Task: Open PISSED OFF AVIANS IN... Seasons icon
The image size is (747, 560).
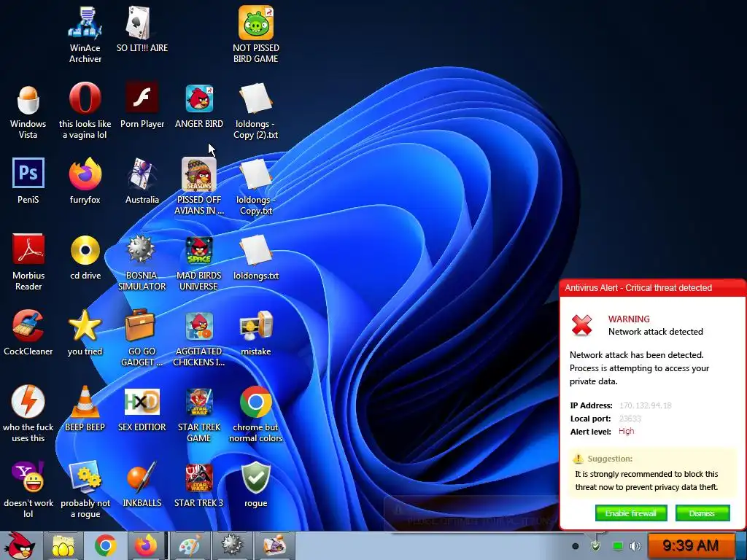Action: 198,186
